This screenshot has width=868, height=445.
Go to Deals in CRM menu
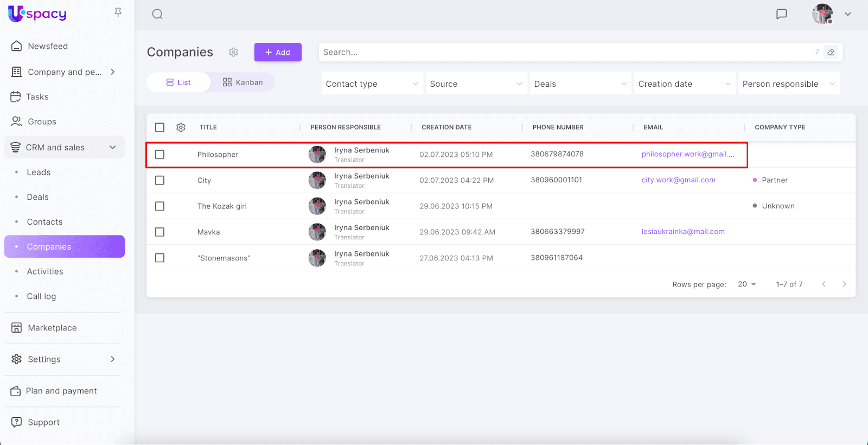38,197
